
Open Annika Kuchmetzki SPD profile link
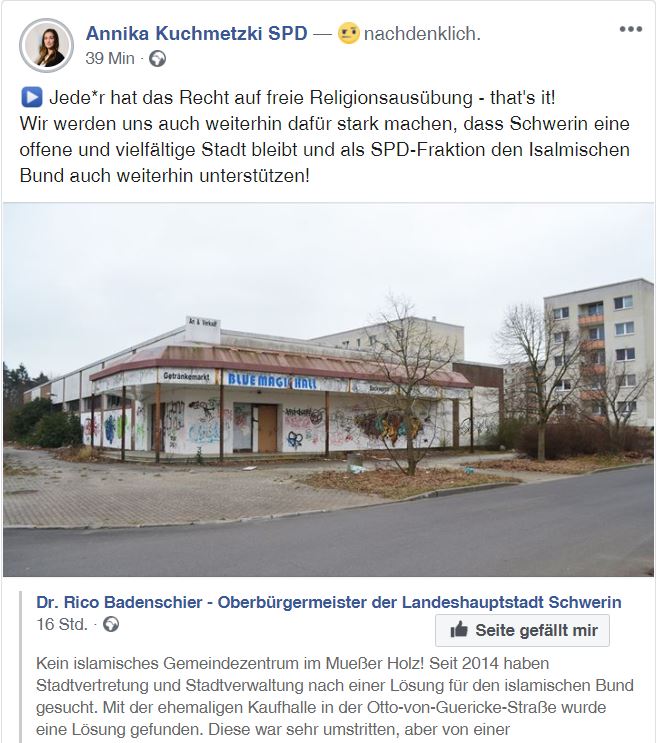197,34
